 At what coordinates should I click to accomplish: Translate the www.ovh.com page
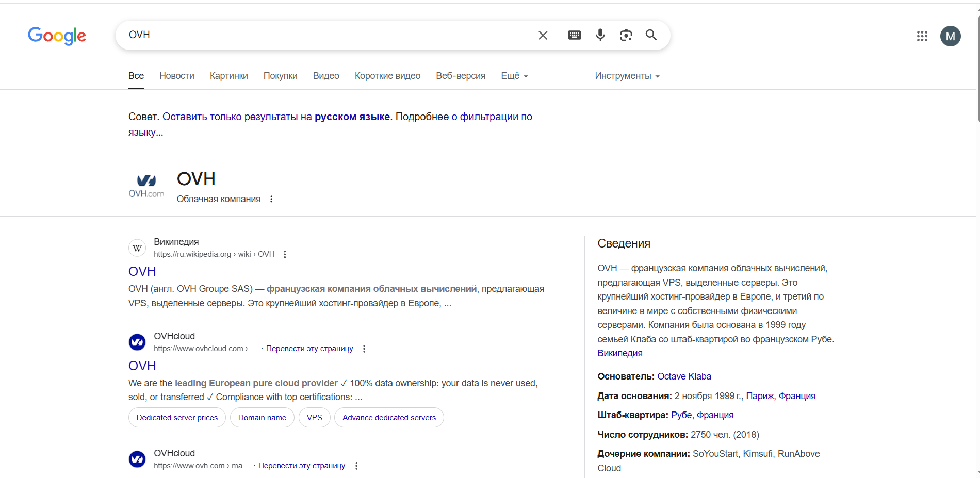pos(302,466)
